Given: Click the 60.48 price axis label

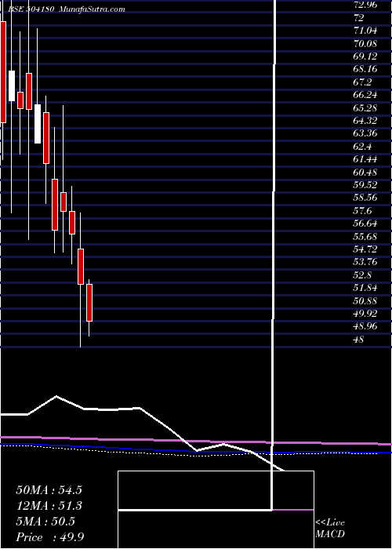Looking at the screenshot, I should point(365,173).
